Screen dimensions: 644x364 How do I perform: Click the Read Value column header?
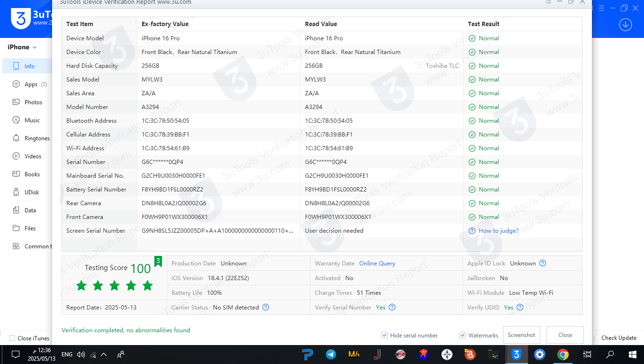(321, 24)
